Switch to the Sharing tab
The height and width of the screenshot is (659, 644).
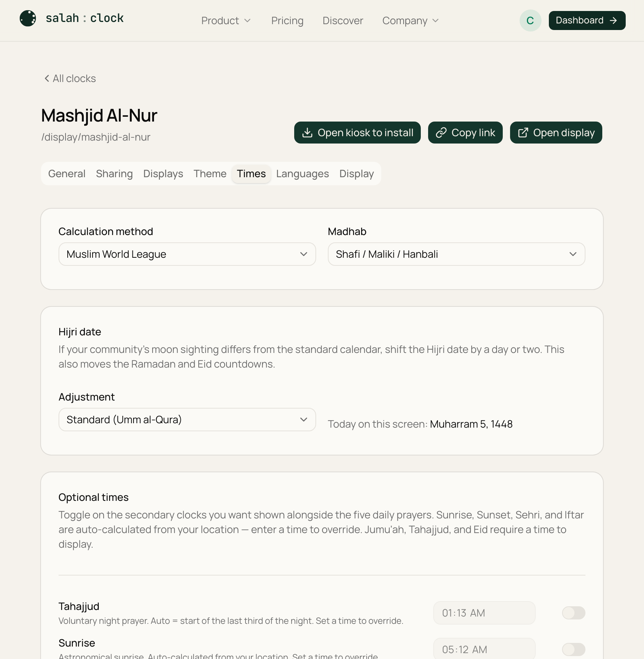click(114, 174)
